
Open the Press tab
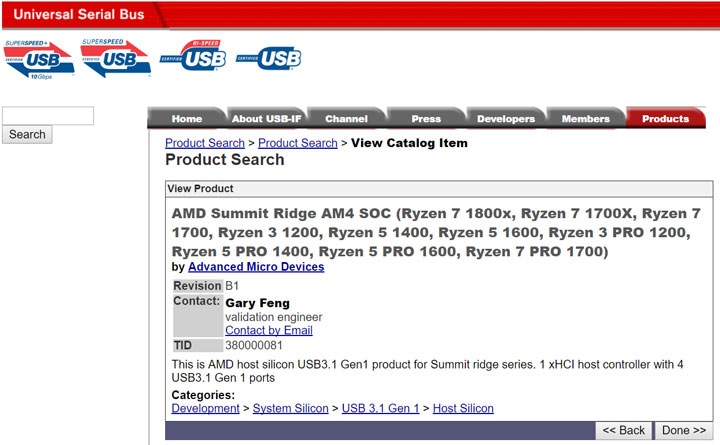pyautogui.click(x=426, y=119)
